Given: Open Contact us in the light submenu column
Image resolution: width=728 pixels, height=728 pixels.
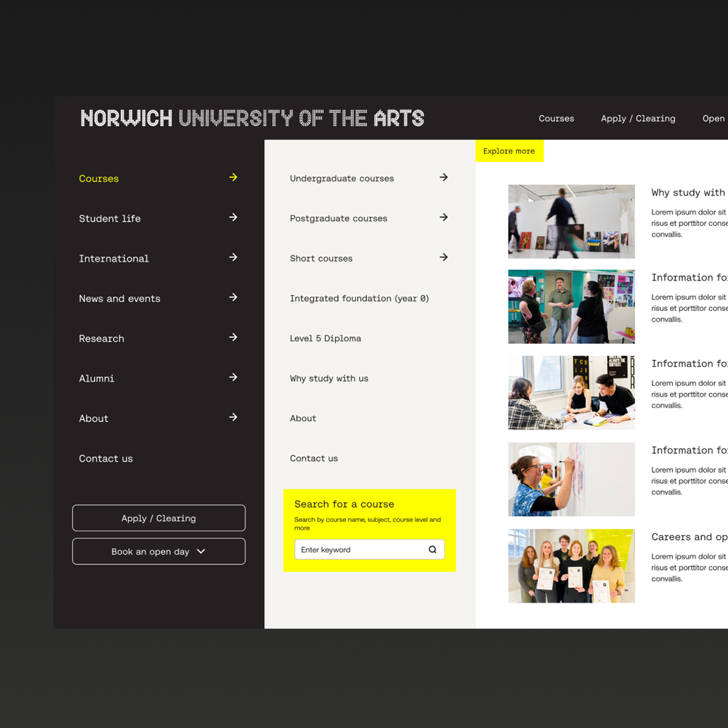Looking at the screenshot, I should pos(314,458).
